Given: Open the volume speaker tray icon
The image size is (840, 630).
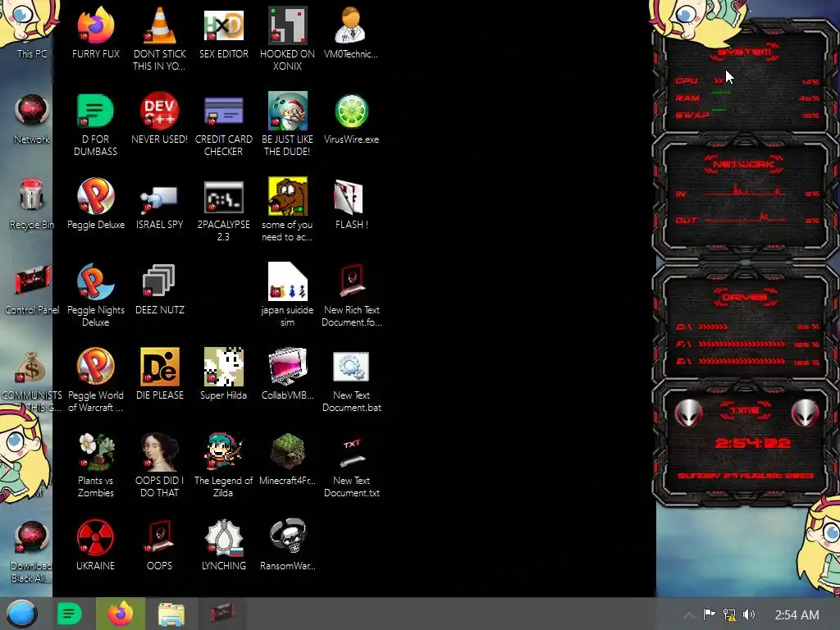Looking at the screenshot, I should coord(749,614).
